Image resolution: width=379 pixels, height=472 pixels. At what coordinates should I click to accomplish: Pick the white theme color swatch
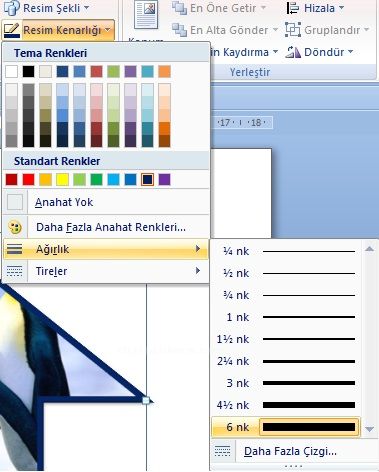pos(12,71)
